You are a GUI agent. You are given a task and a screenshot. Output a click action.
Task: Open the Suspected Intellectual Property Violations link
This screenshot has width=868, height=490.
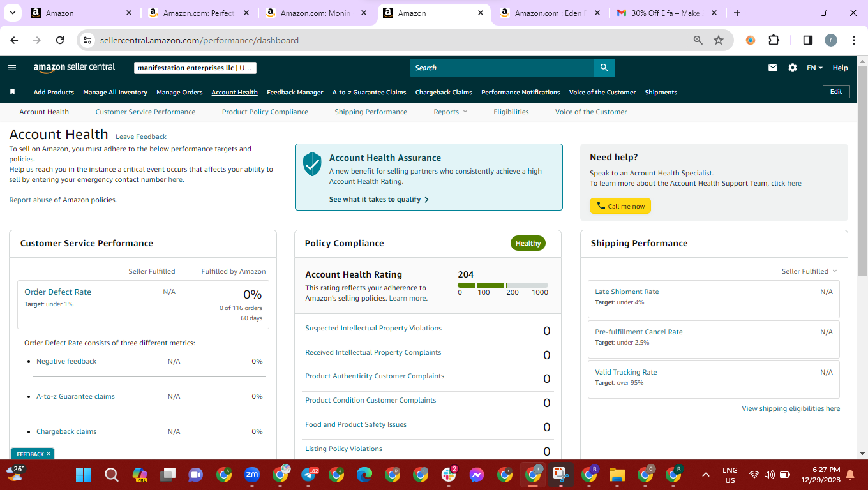point(373,328)
